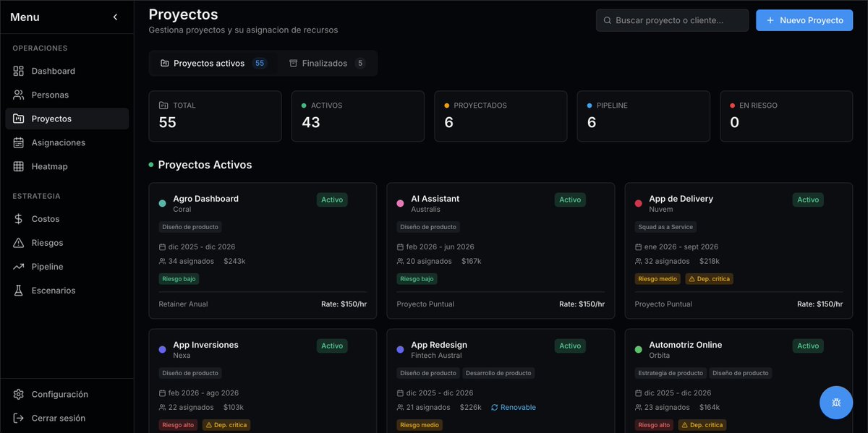Click Squad as a Service tag
The height and width of the screenshot is (433, 868).
[x=665, y=227]
